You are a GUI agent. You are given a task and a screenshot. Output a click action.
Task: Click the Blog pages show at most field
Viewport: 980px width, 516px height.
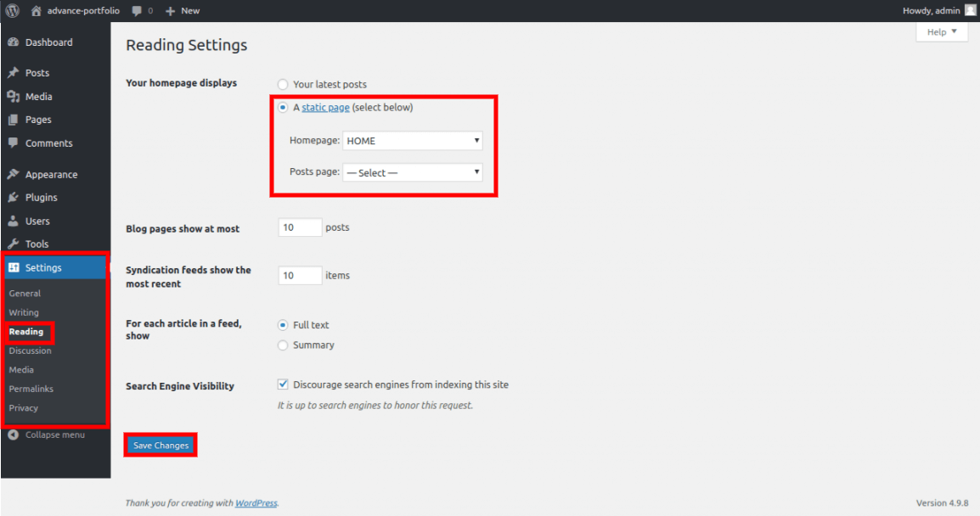point(300,227)
